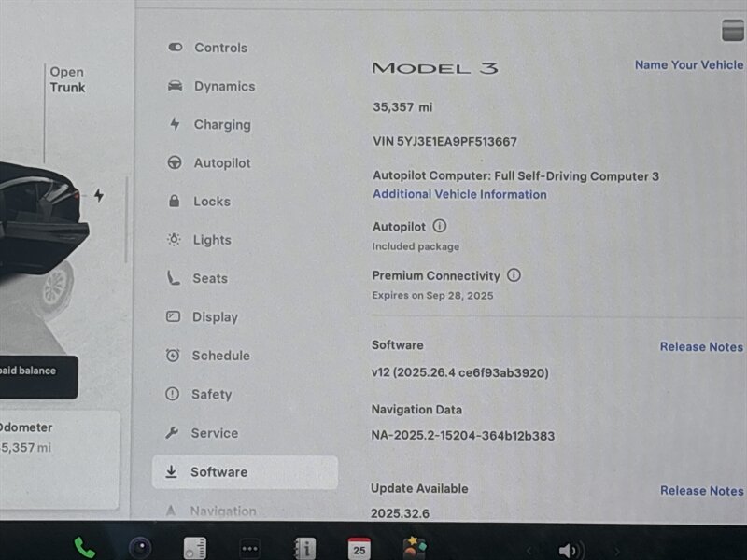747x560 pixels.
Task: Open the Toybox app icon
Action: point(415,548)
